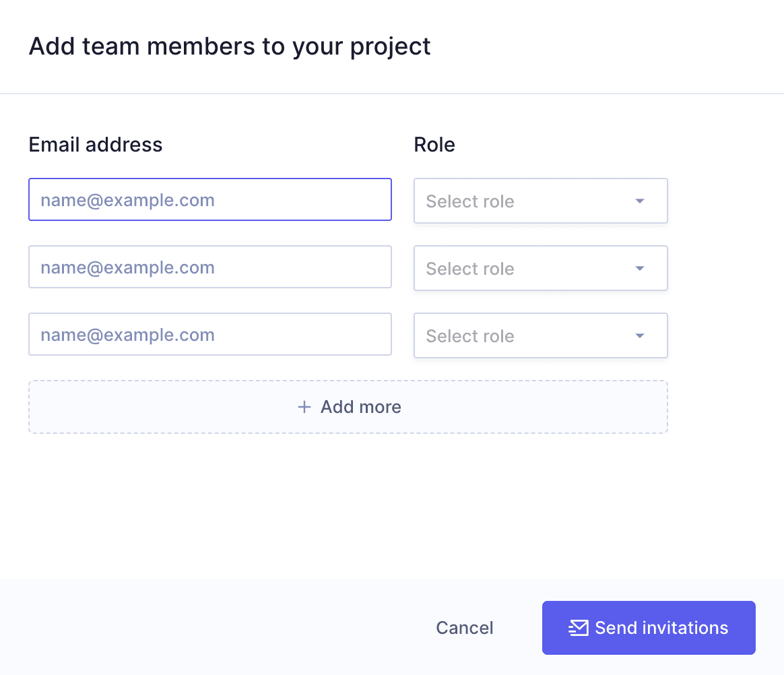Click the dialog title text
This screenshot has width=784, height=675.
click(230, 46)
